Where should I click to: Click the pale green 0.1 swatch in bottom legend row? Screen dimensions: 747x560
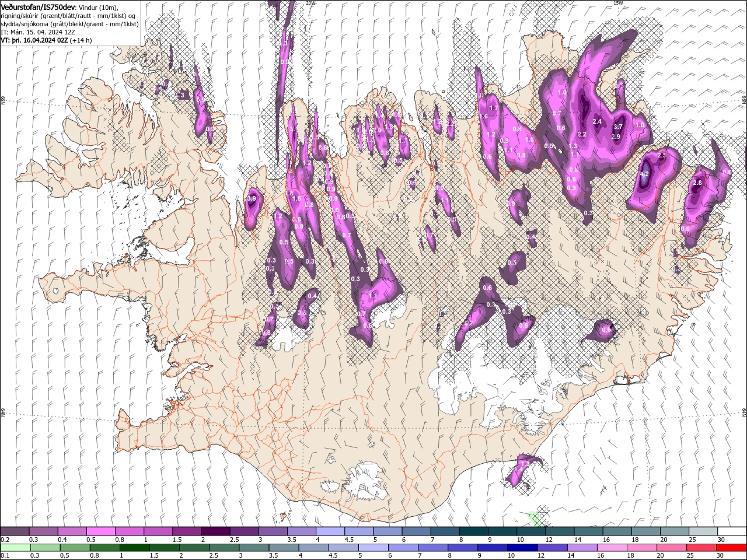click(x=15, y=548)
